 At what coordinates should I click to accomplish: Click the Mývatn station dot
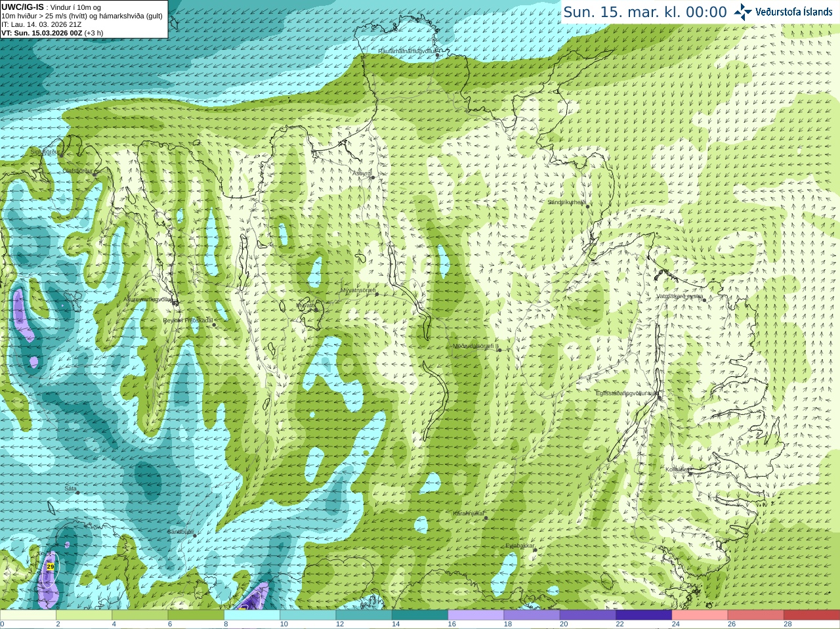pyautogui.click(x=316, y=309)
